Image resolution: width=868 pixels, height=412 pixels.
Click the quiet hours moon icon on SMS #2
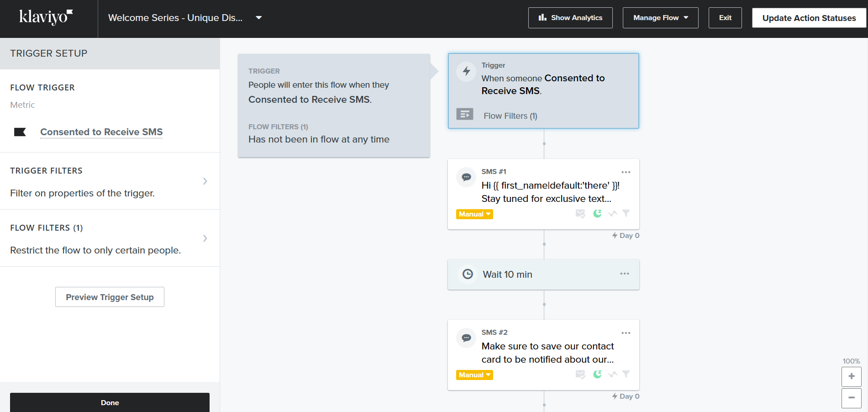(x=597, y=374)
